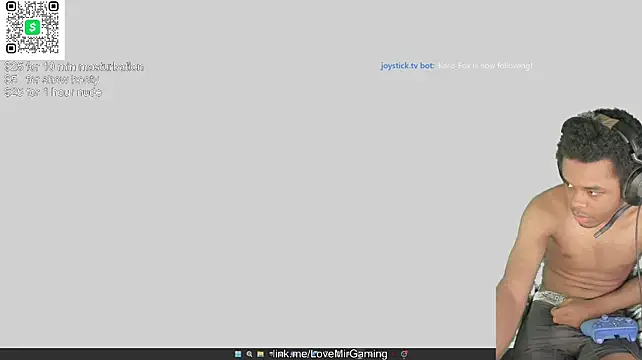Click the blue game controller in webcam

pyautogui.click(x=609, y=328)
